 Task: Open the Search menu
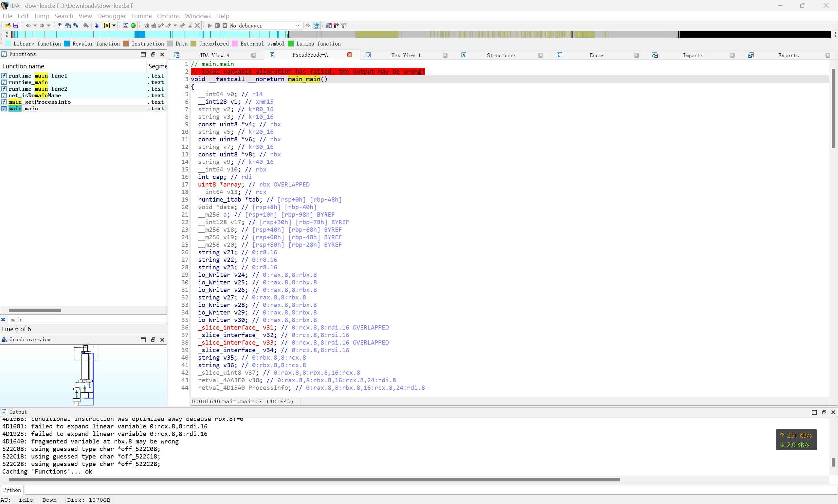click(64, 16)
